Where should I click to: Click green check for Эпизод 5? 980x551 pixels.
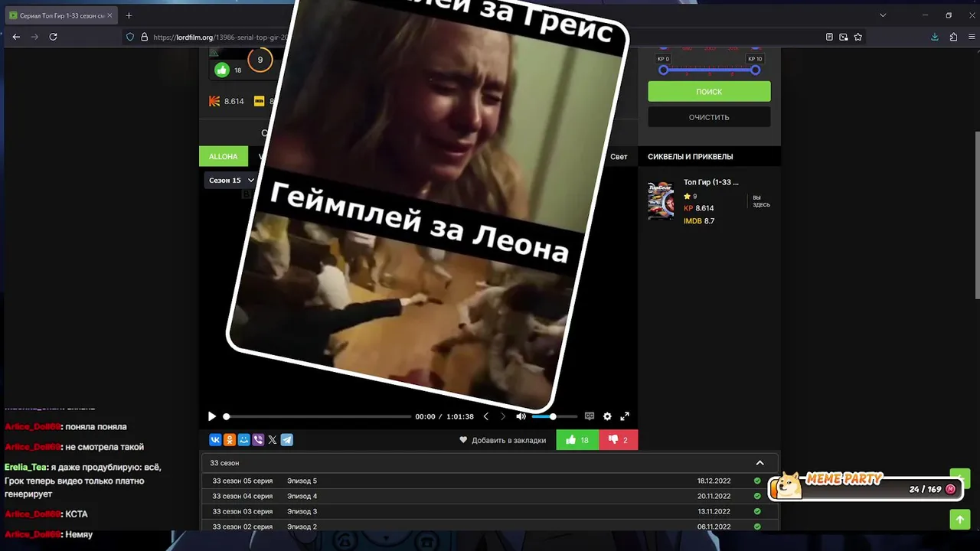[757, 481]
